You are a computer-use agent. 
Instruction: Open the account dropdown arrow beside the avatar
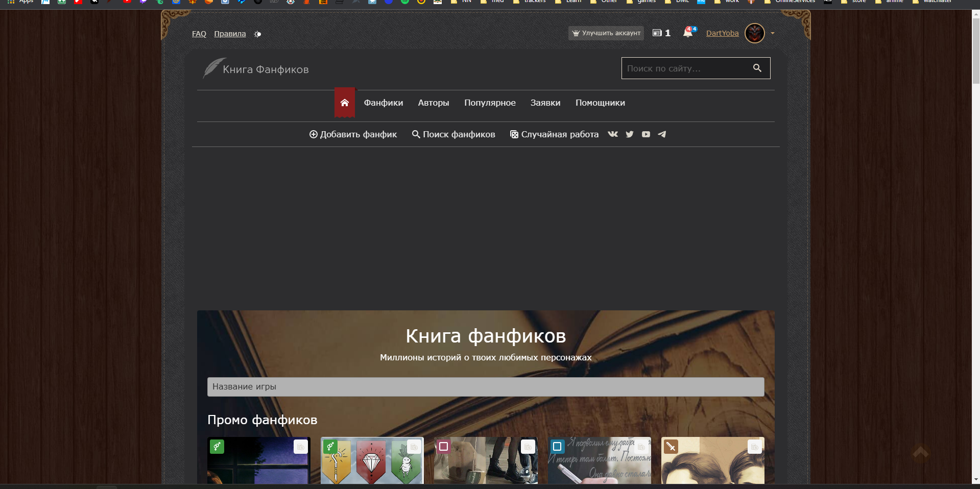tap(772, 33)
